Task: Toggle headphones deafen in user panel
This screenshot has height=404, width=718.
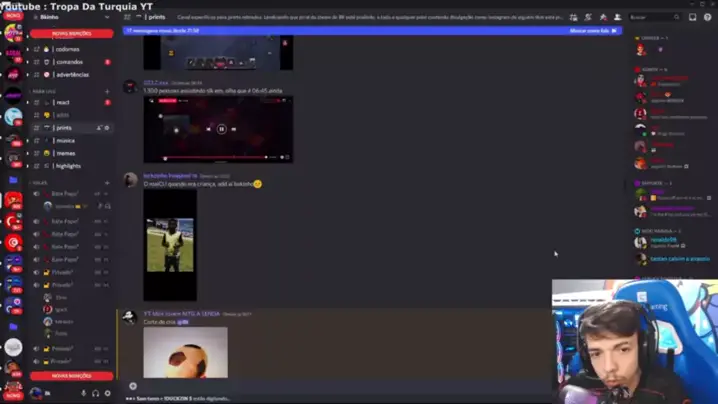Action: pyautogui.click(x=96, y=393)
